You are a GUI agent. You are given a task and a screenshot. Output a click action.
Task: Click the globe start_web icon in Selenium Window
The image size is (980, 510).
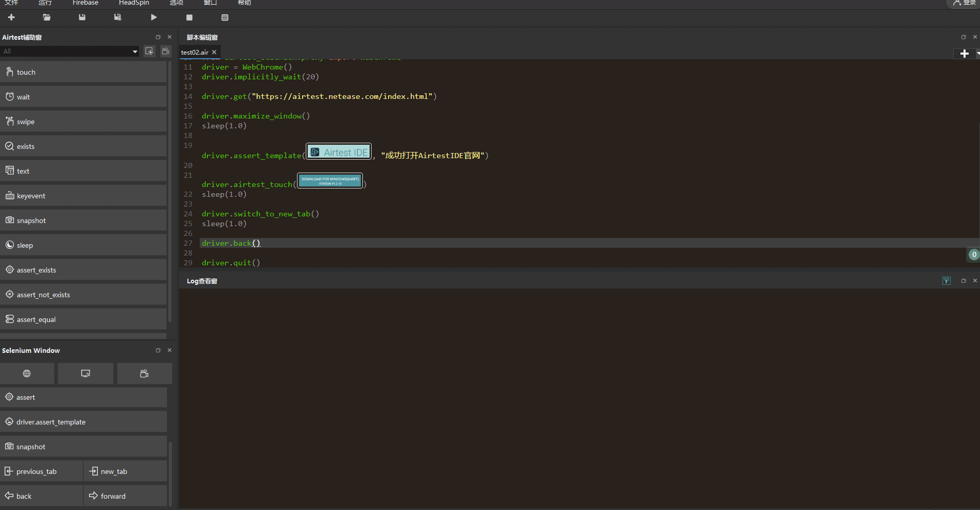coord(27,373)
